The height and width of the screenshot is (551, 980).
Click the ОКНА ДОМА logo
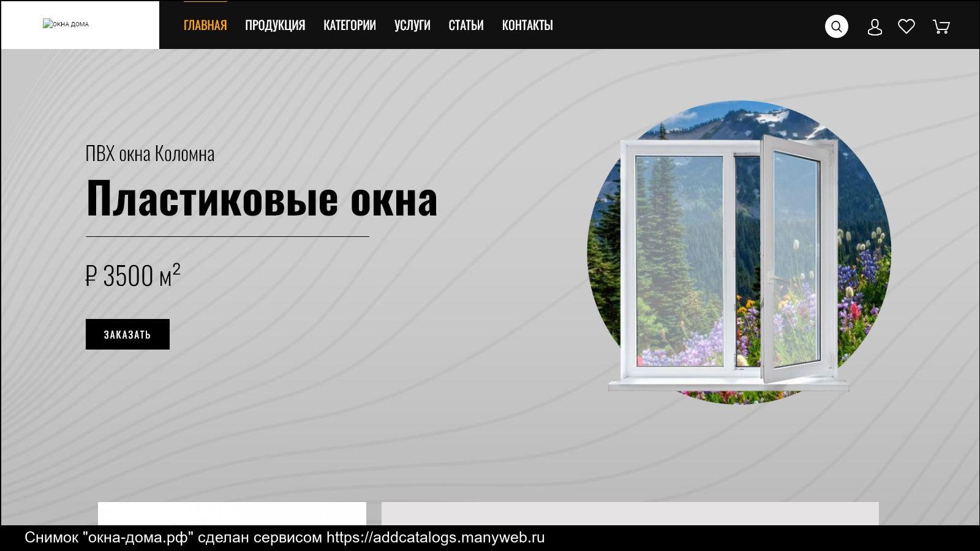(66, 24)
